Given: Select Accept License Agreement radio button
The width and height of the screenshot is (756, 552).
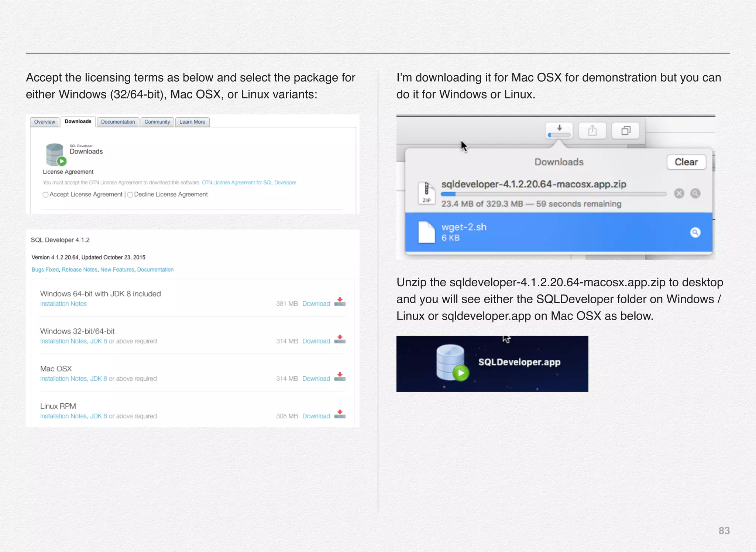Looking at the screenshot, I should (x=45, y=195).
